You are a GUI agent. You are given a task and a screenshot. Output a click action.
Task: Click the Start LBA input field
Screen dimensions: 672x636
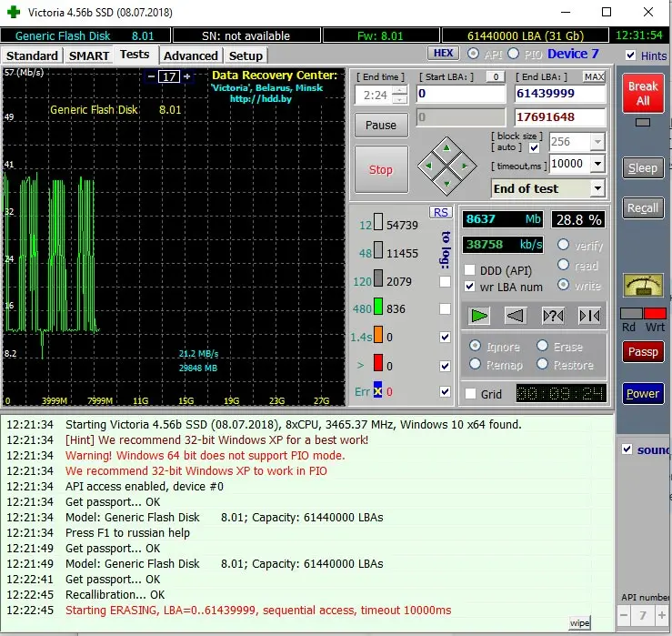(x=461, y=94)
